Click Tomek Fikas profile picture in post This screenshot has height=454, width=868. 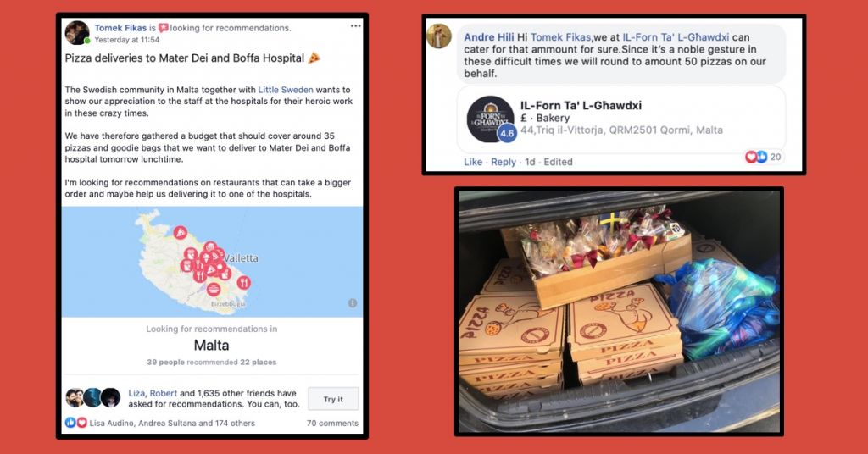pos(77,33)
